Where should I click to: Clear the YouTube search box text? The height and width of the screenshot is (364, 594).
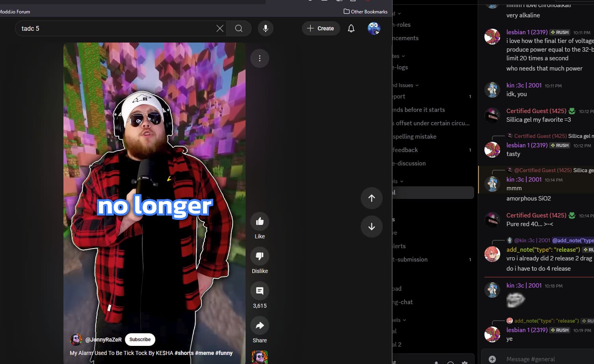pyautogui.click(x=220, y=28)
